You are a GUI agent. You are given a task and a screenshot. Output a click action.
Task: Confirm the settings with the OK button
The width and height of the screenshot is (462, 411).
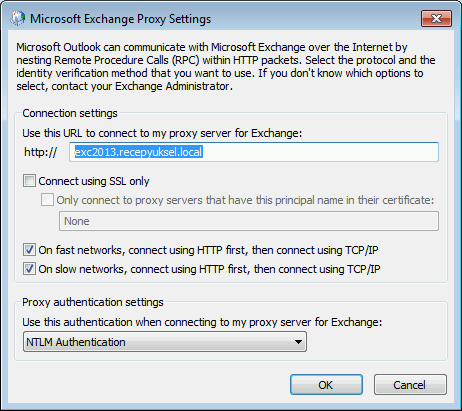[326, 385]
